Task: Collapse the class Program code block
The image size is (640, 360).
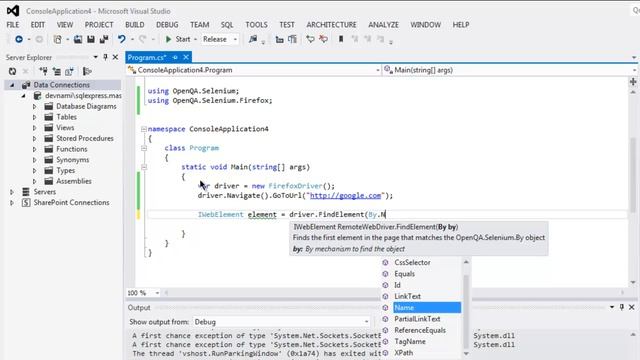Action: (144, 148)
